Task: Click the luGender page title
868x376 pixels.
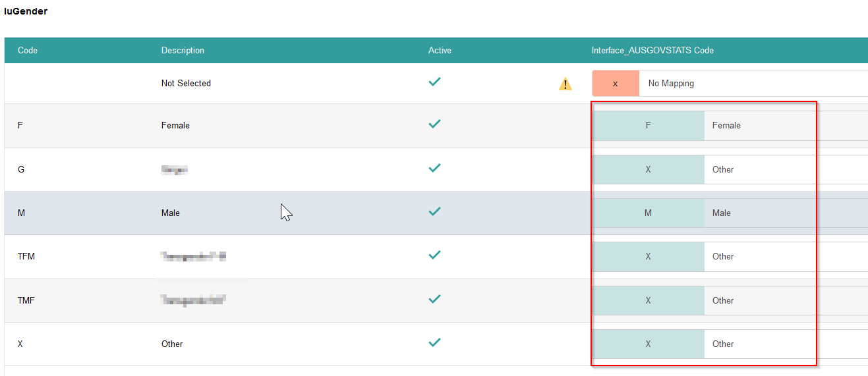Action: click(26, 11)
